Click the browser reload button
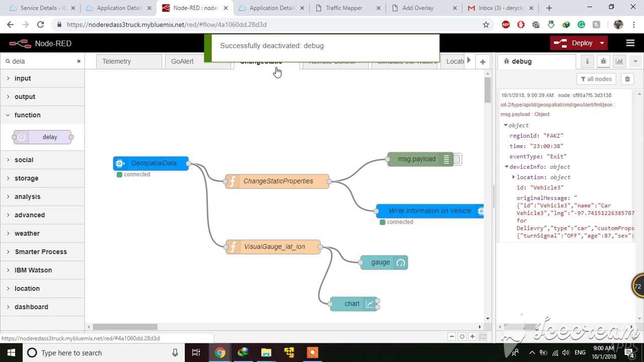This screenshot has width=644, height=362. 40,24
